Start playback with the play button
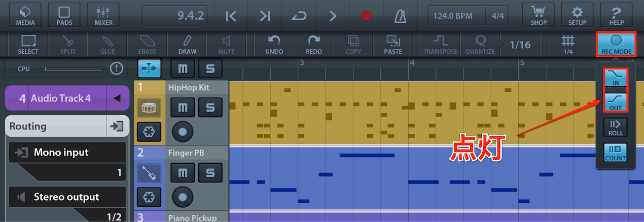This screenshot has height=222, width=644. click(333, 16)
